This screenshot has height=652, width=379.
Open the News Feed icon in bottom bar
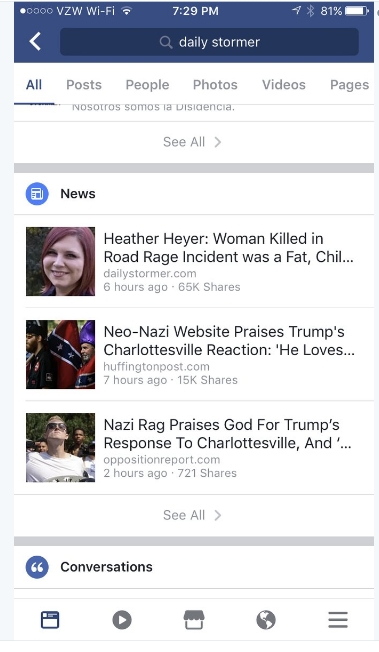(50, 620)
